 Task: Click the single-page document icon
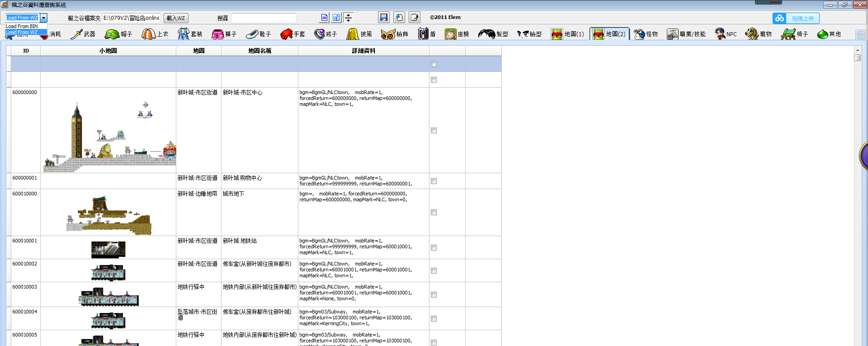(x=324, y=18)
